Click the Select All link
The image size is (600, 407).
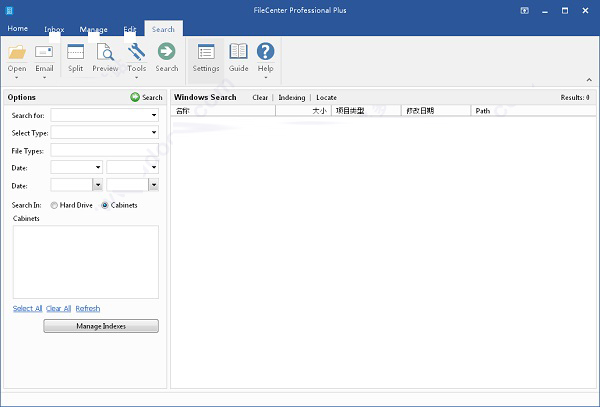point(27,309)
